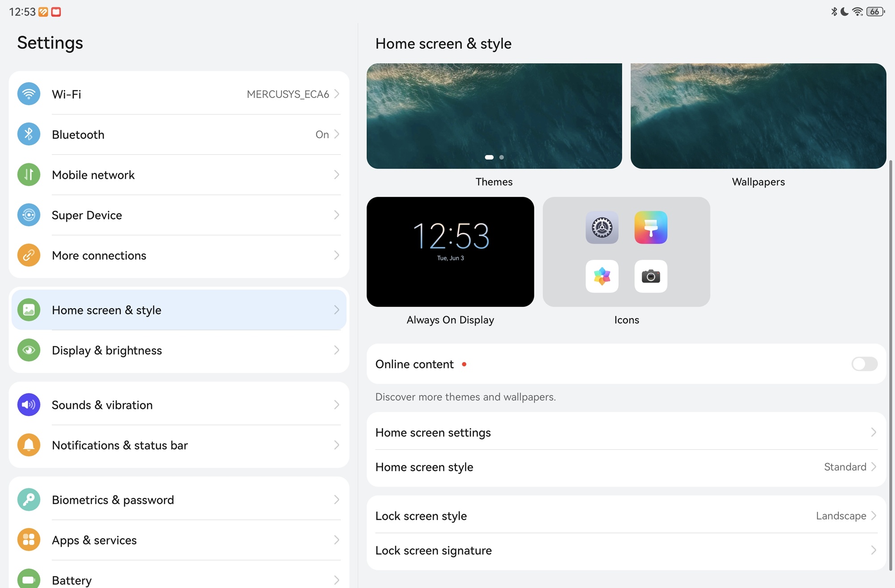The width and height of the screenshot is (895, 588).
Task: Tap the Bluetooth status bar icon
Action: tap(834, 12)
